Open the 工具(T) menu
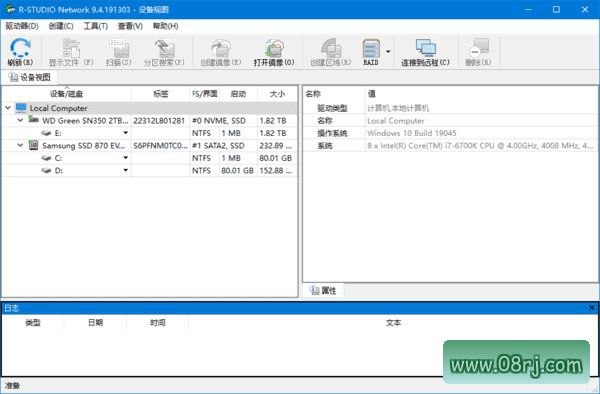This screenshot has width=600, height=394. coord(96,26)
